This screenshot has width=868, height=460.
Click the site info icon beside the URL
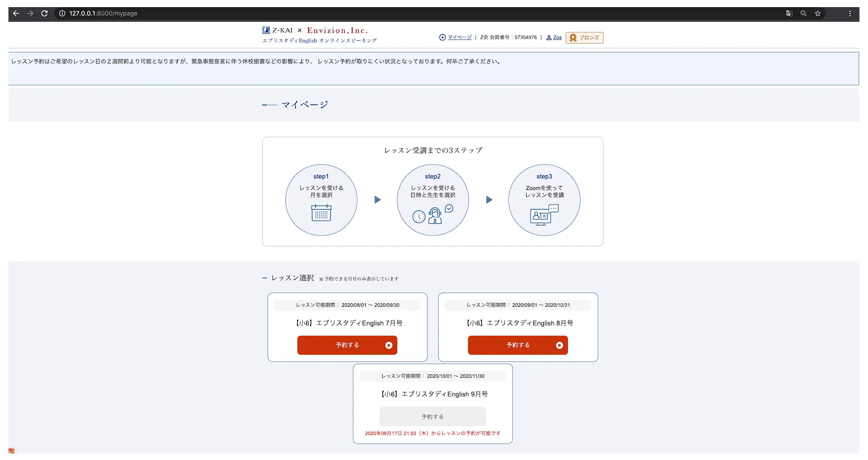pyautogui.click(x=62, y=13)
